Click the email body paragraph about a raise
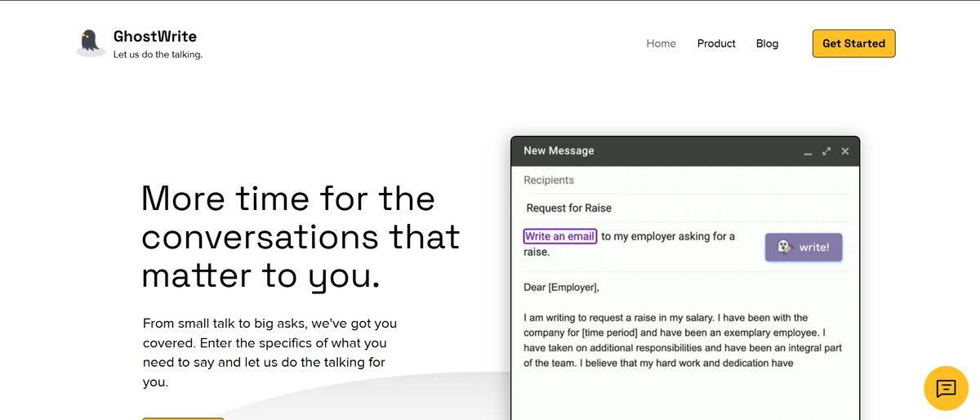 coord(683,340)
